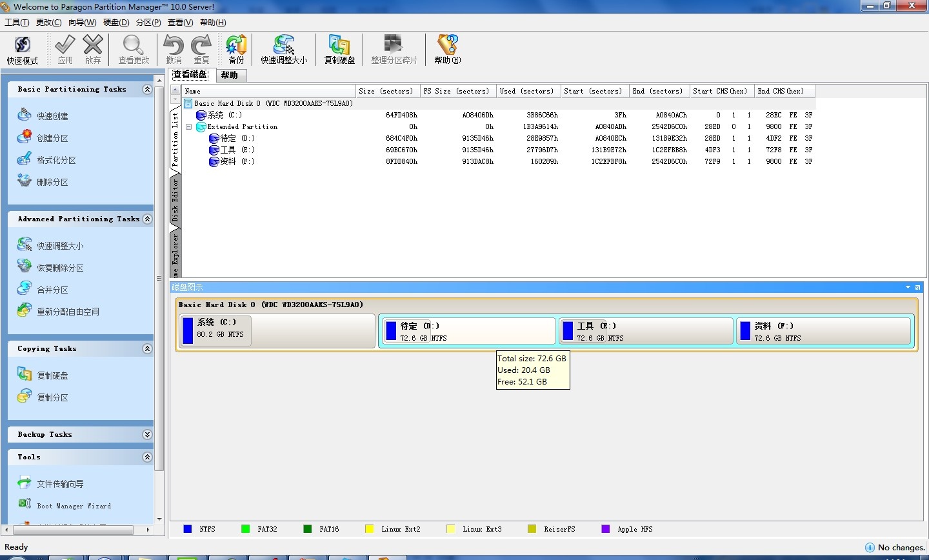Viewport: 929px width, 560px height.
Task: Open the vertical Disk Editor tab
Action: coord(175,201)
